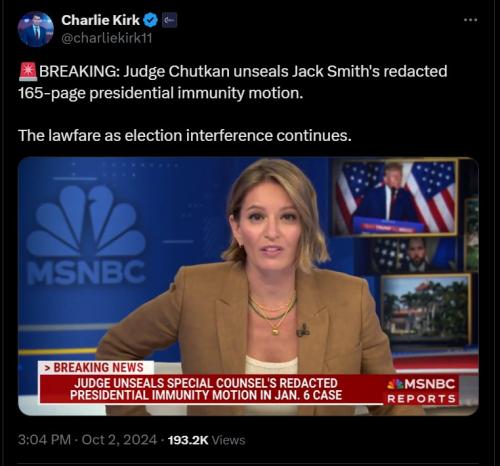View the 193.2K Views count

206,440
